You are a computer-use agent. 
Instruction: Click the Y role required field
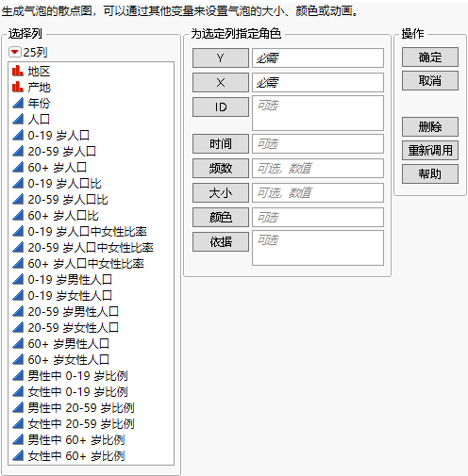click(x=318, y=57)
